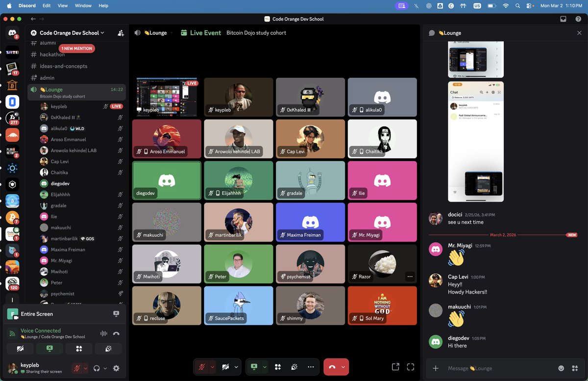Open User Settings gear
The image size is (588, 381).
[x=116, y=368]
